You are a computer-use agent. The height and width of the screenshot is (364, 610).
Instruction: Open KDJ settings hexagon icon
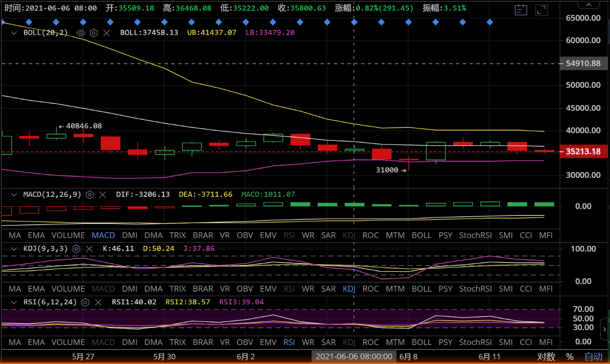pyautogui.click(x=76, y=248)
